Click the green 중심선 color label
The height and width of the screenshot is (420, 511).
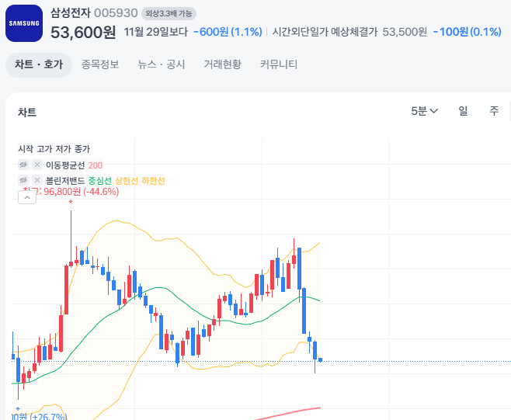click(99, 180)
